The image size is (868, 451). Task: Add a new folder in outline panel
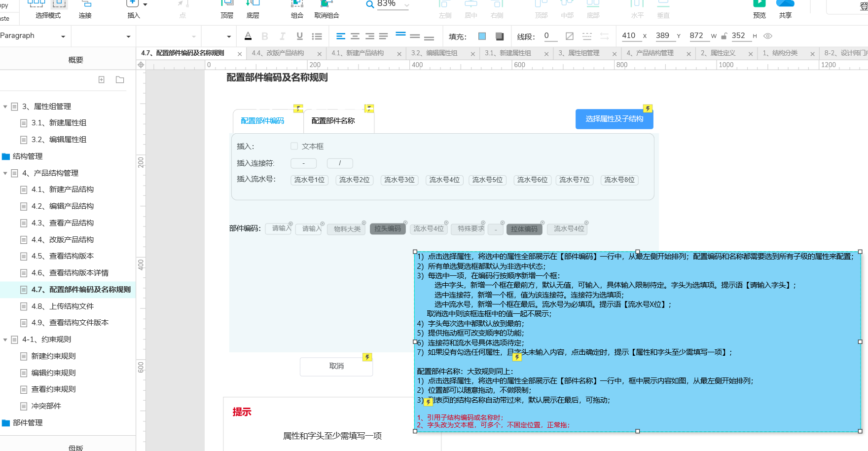pos(120,79)
